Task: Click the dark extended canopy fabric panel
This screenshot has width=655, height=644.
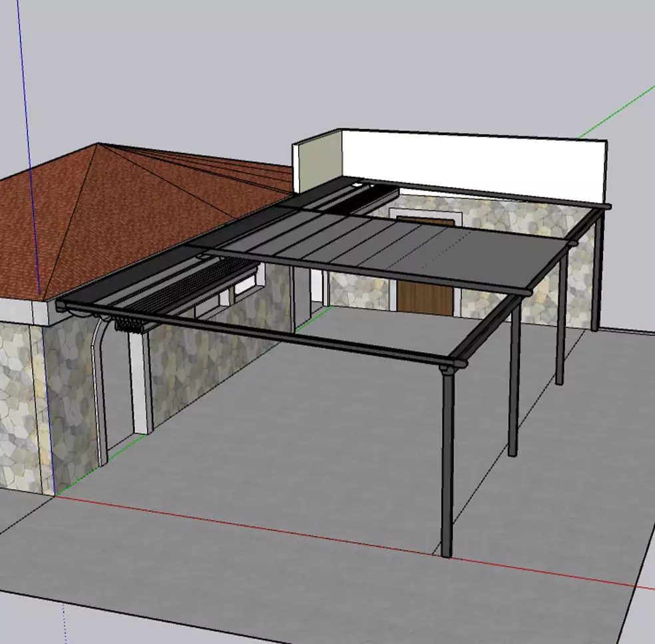Action: click(399, 249)
